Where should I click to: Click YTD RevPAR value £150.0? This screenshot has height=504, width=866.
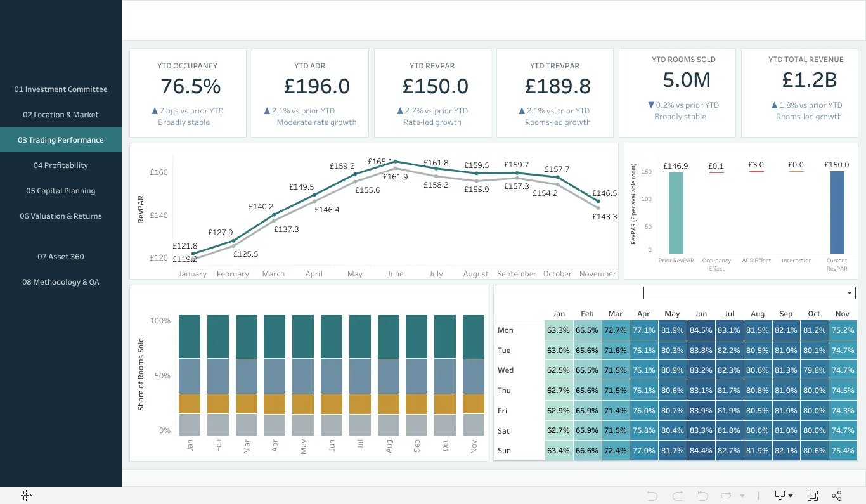tap(436, 86)
